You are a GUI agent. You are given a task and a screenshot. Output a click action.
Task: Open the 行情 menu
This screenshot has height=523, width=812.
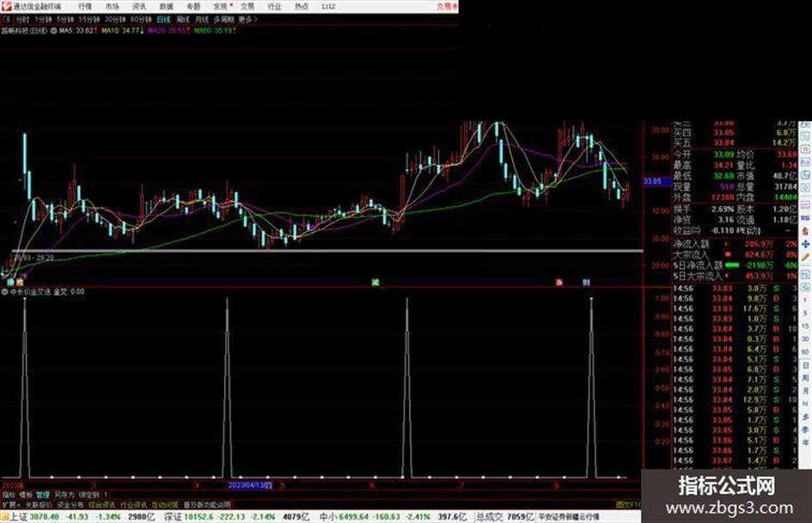(x=85, y=6)
